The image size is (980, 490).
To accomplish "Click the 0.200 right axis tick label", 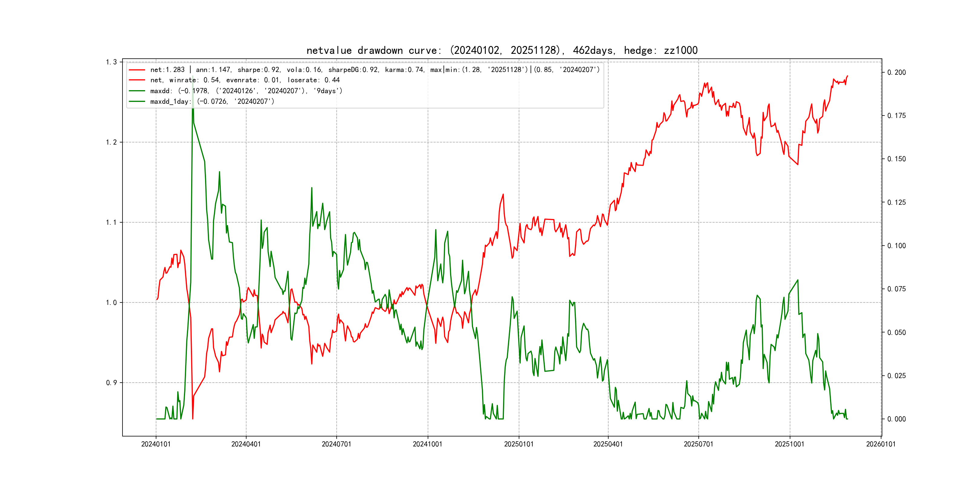I will [896, 73].
